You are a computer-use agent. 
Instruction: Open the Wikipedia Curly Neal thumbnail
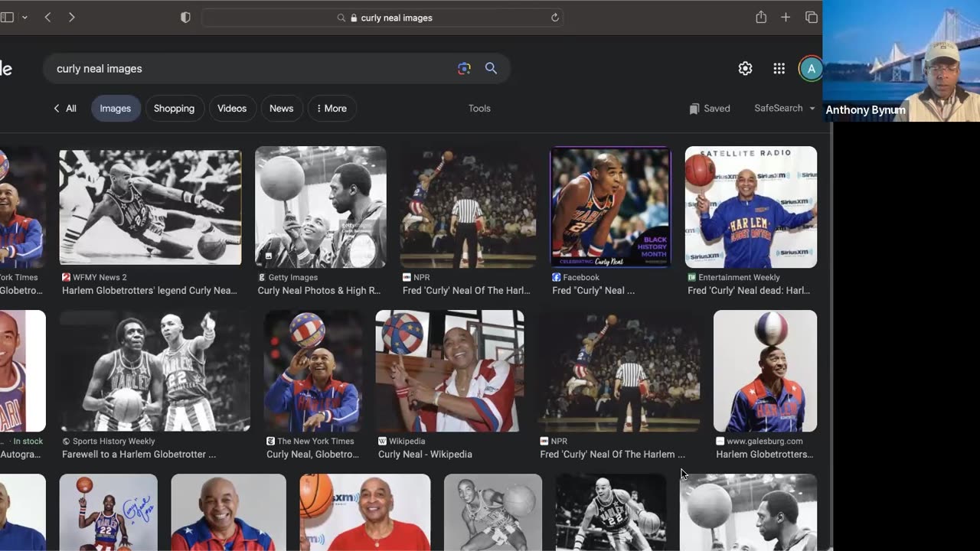[449, 371]
